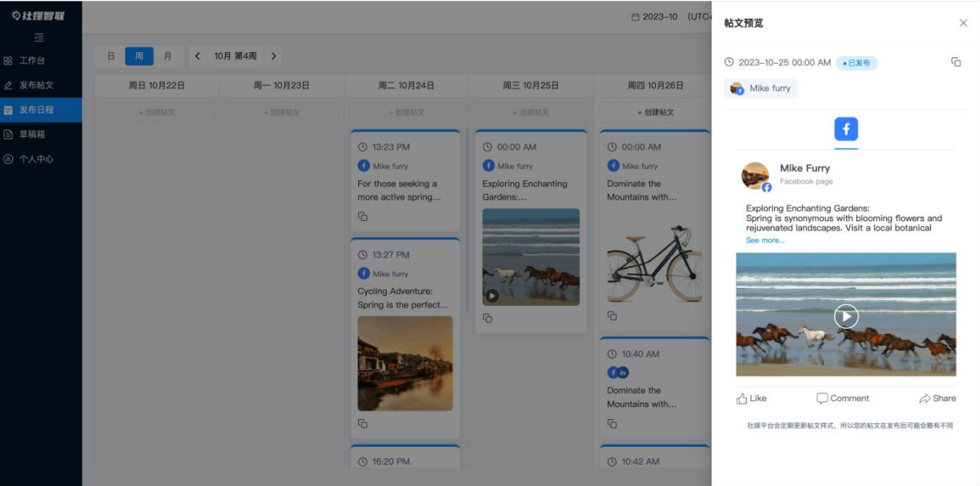
Task: Open 发布帖文 in sidebar
Action: point(36,85)
